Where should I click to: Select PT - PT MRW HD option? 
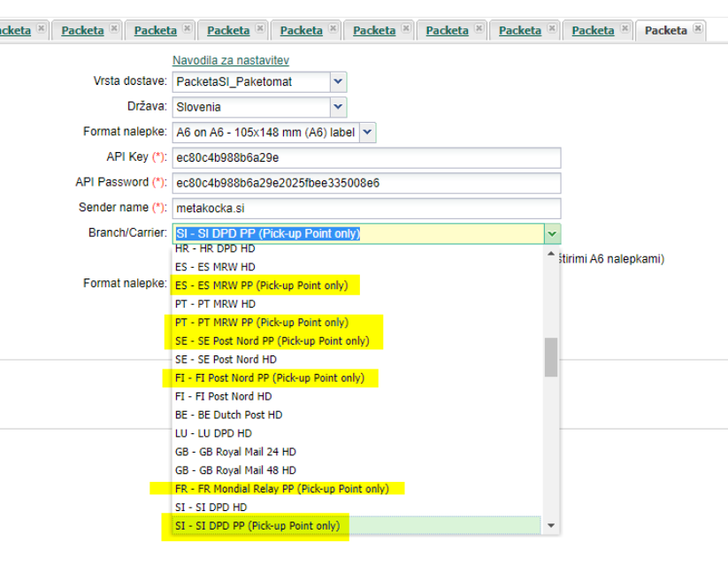pyautogui.click(x=356, y=304)
